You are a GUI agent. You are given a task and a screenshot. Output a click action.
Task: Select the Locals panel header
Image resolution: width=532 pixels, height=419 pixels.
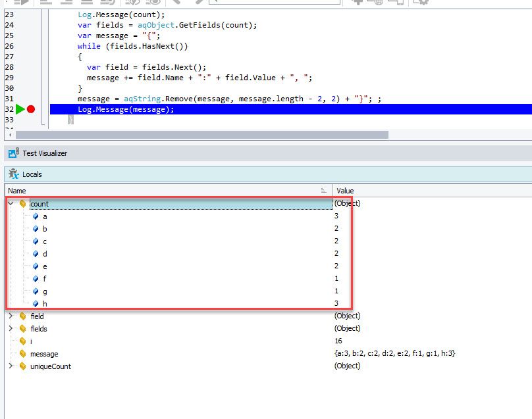pyautogui.click(x=32, y=174)
